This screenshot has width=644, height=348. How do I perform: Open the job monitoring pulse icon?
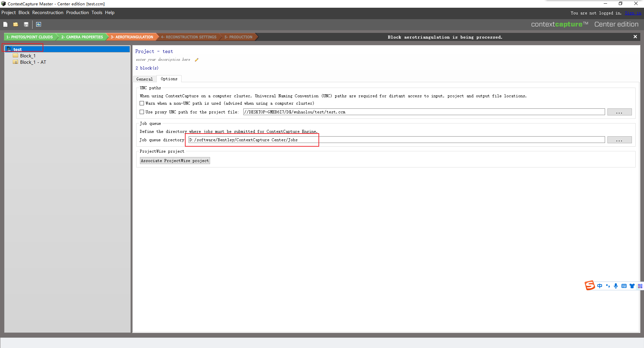coord(39,24)
